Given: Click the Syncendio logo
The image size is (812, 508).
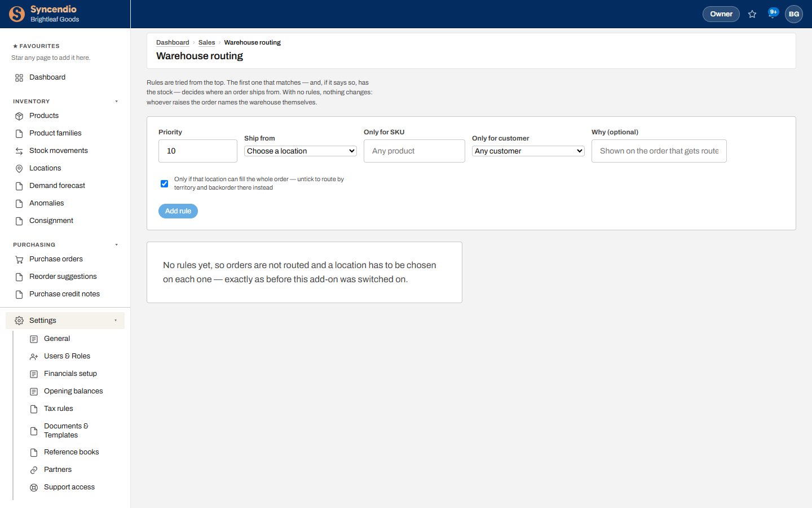Looking at the screenshot, I should click(x=17, y=14).
